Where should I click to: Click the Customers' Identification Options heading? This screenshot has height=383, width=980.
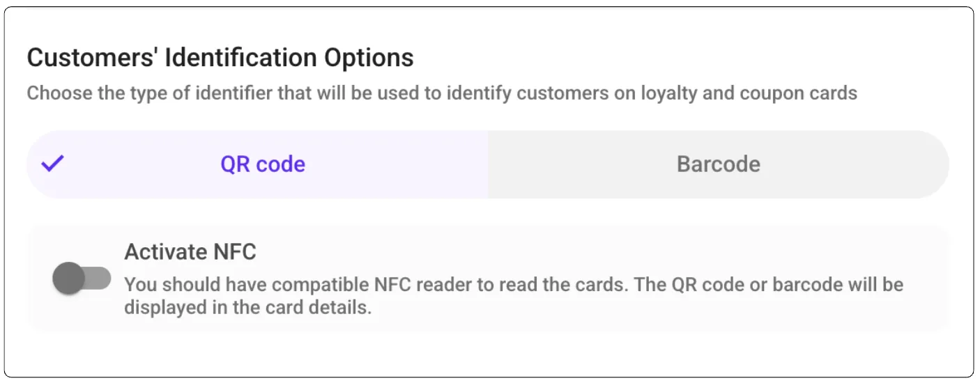coord(220,57)
